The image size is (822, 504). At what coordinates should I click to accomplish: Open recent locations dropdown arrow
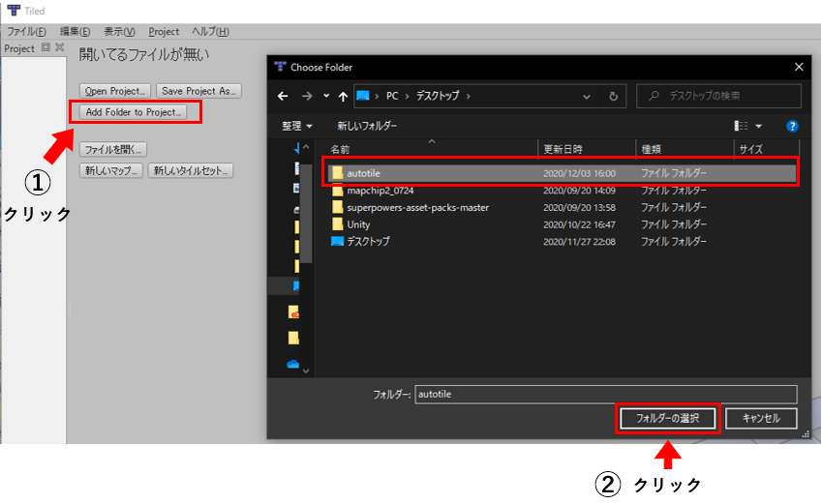pyautogui.click(x=326, y=96)
